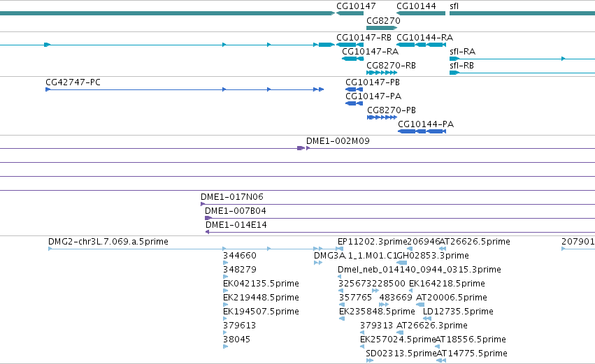Open the sfl-RB transcript label

click(x=462, y=66)
